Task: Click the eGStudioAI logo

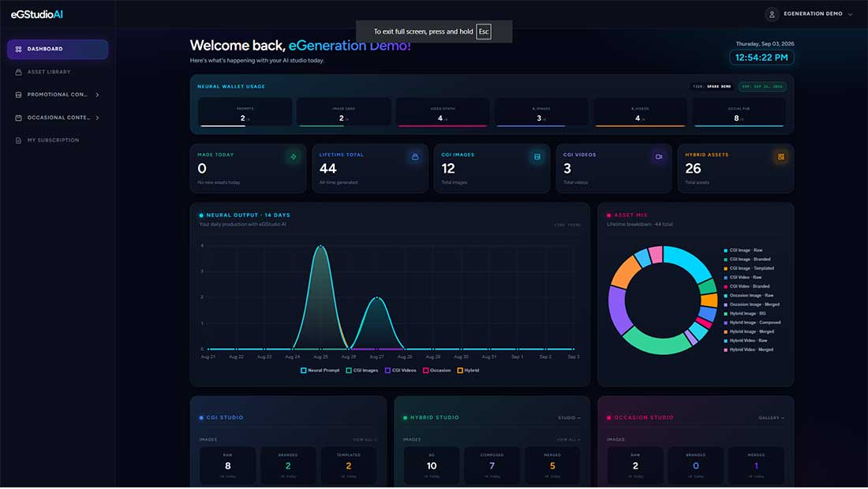Action: point(36,14)
